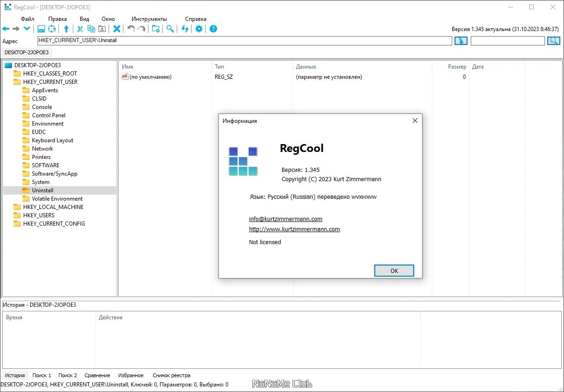Click the blue X delete icon
Image resolution: width=564 pixels, height=392 pixels.
tap(117, 29)
